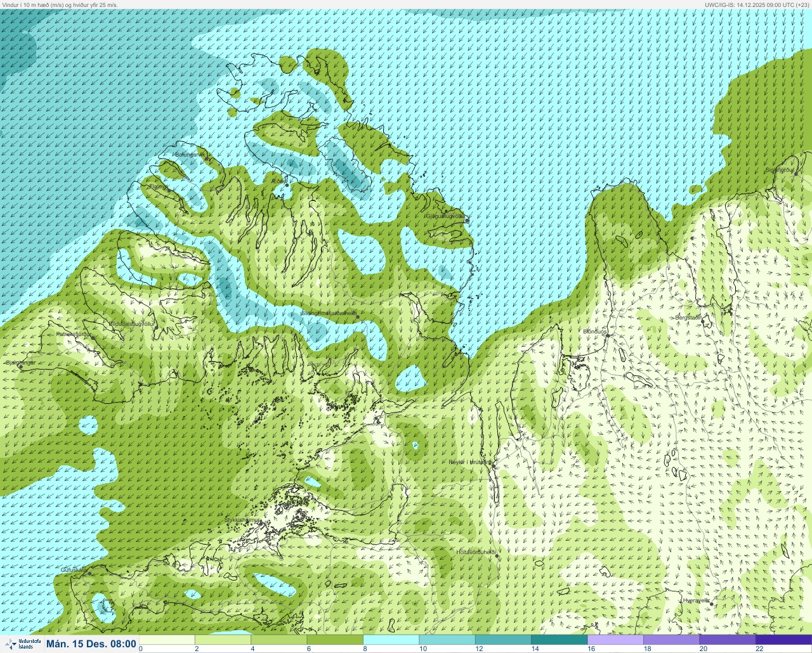The width and height of the screenshot is (812, 653).
Task: Click the Gjögurflugvöllur station label
Action: (x=445, y=216)
